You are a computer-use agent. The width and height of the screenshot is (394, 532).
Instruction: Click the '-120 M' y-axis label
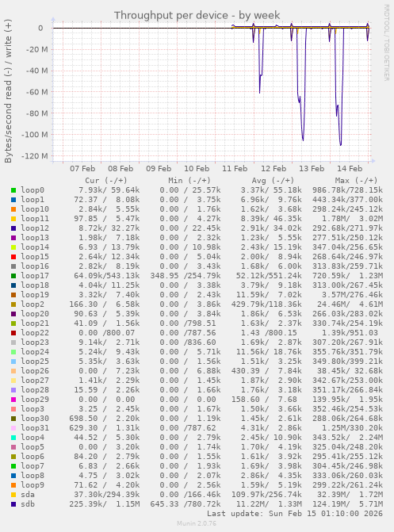click(x=34, y=156)
